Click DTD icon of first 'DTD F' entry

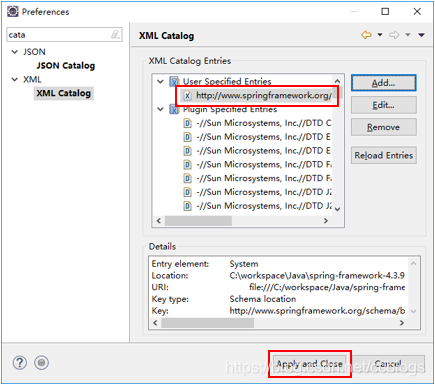tap(188, 165)
